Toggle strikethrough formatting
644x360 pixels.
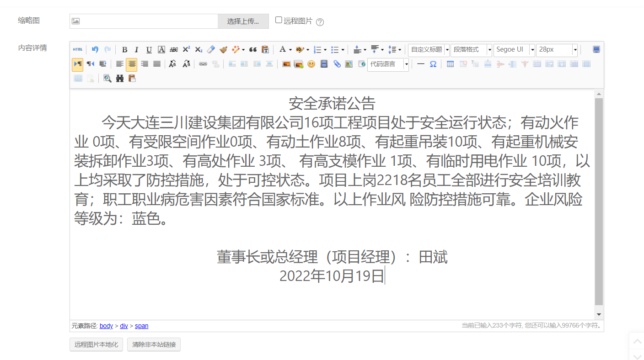pos(174,49)
